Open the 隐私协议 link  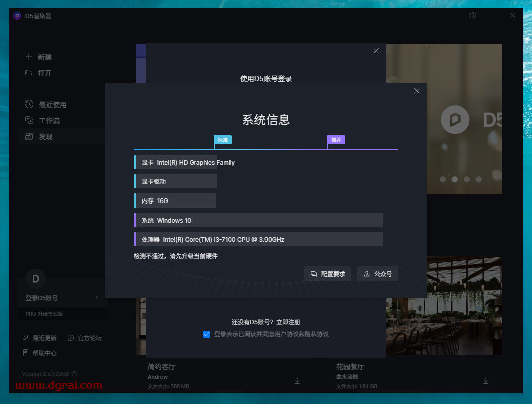(317, 334)
